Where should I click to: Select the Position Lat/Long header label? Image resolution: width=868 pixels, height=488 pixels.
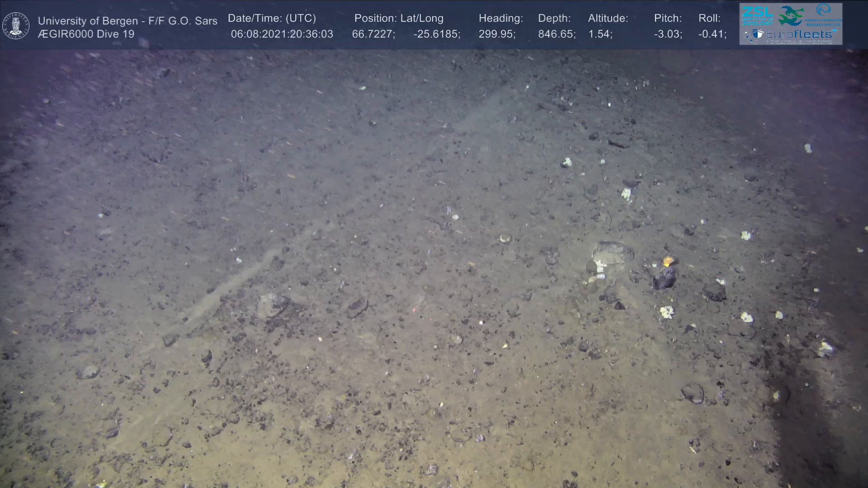(x=399, y=19)
